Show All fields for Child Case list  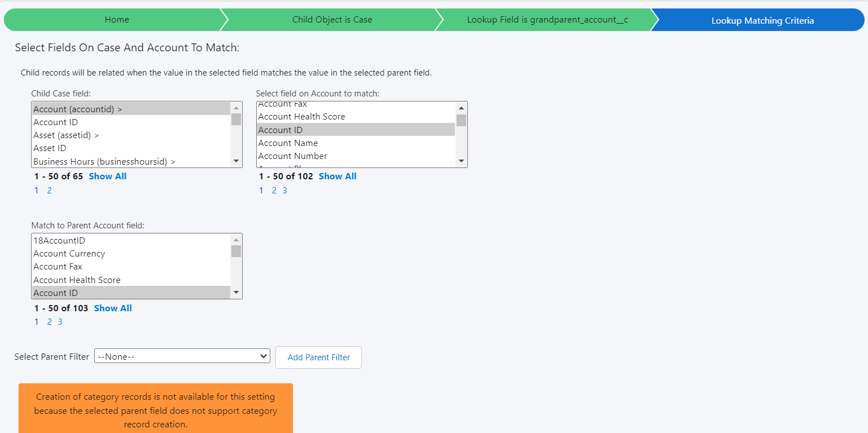click(x=107, y=176)
